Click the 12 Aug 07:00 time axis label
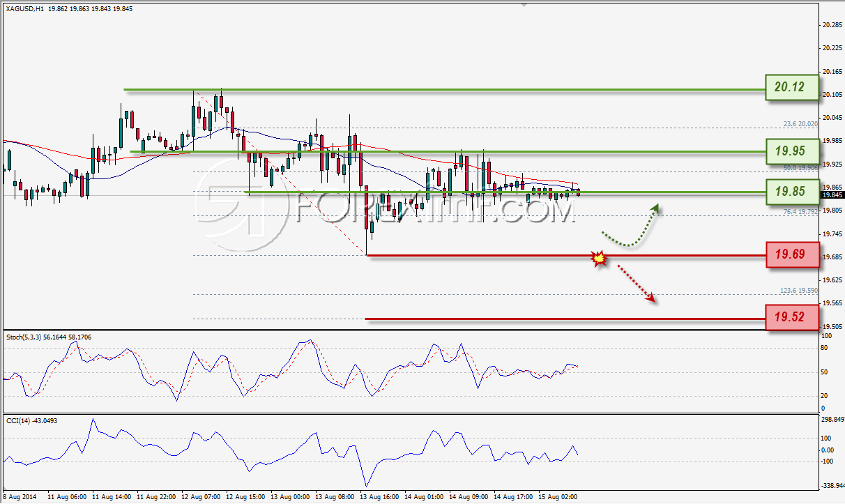845x504 pixels. coord(202,497)
